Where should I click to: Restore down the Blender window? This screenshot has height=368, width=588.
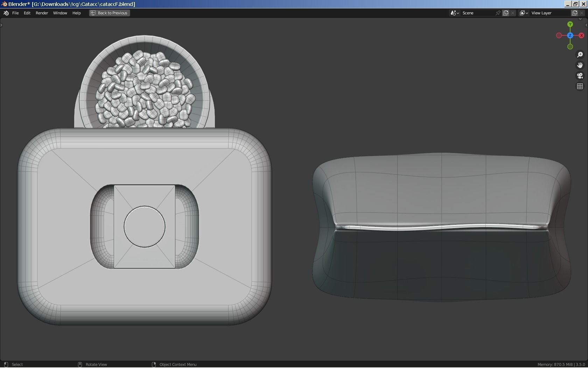point(575,4)
